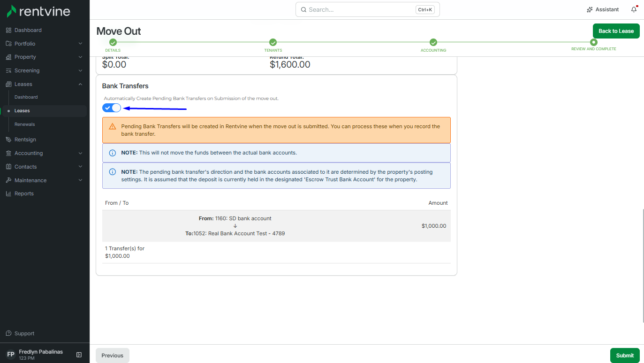Screen dimensions: 644x363
Task: Click the Reports chart icon
Action: [8, 193]
